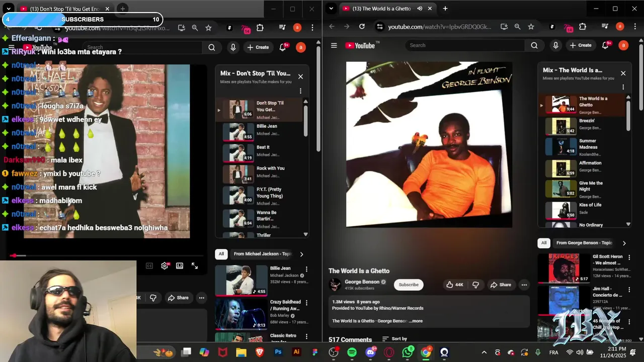Open new tab in right browser window
Viewport: 644px width, 362px height.
pyautogui.click(x=445, y=9)
